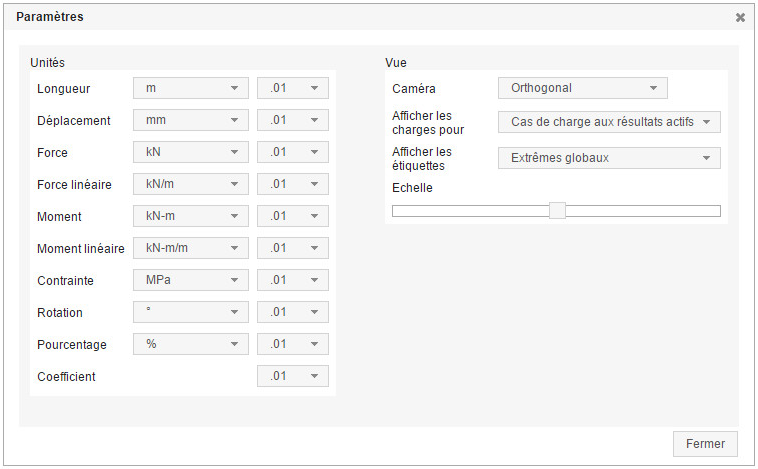Screen dimensions: 758x469
Task: Open the Longueur precision dropdown
Action: coord(292,88)
